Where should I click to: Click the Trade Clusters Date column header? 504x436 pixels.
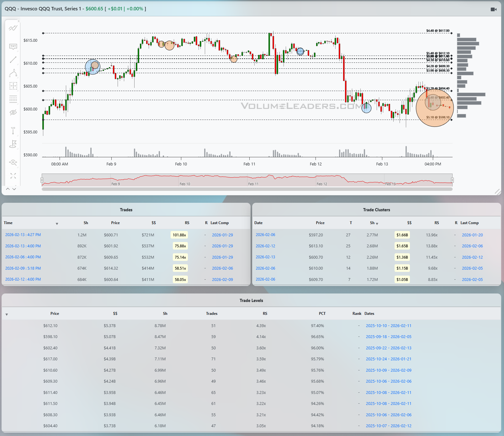(x=258, y=223)
